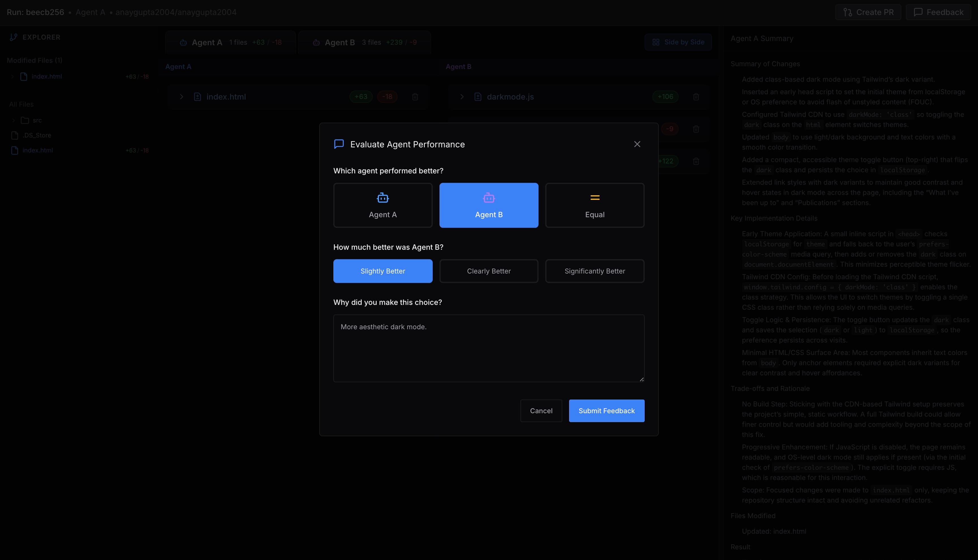
Task: Click the Create PR icon button
Action: (848, 12)
